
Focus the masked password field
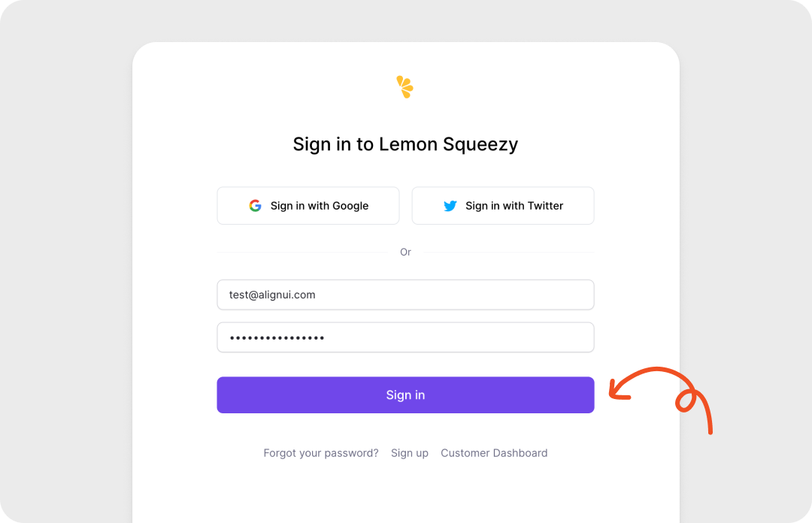pos(405,337)
